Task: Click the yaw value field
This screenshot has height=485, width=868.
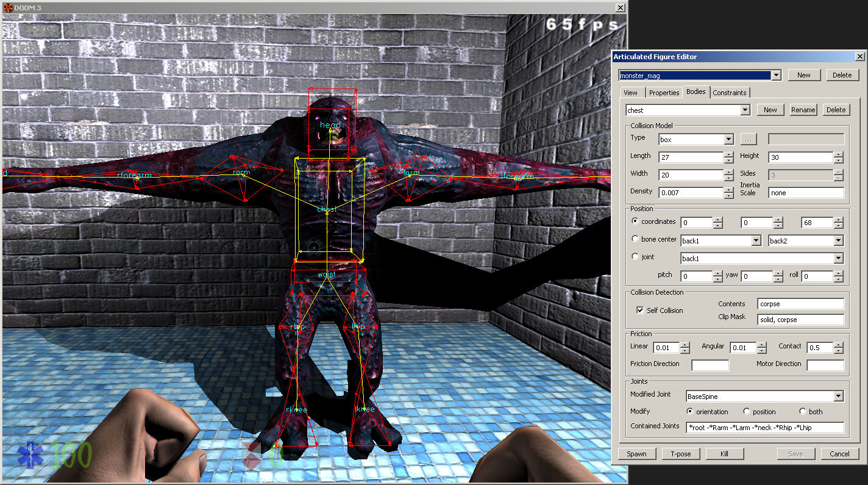Action: (756, 276)
